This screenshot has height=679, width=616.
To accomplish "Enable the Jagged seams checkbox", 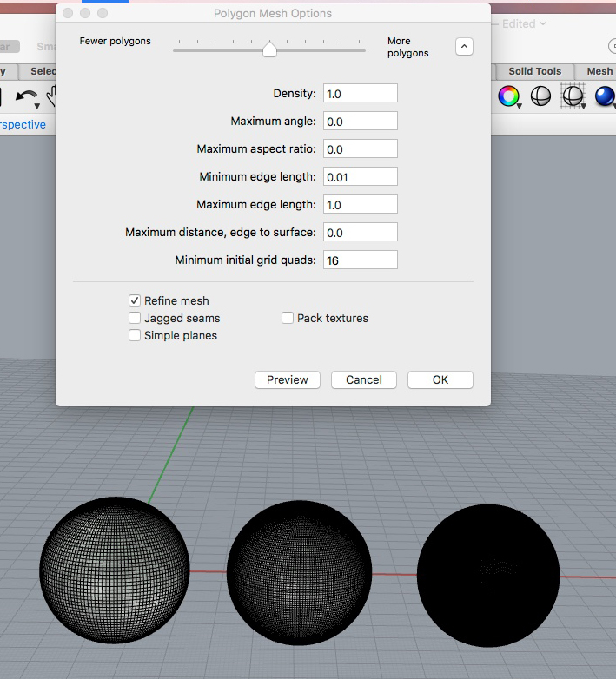I will coord(135,319).
